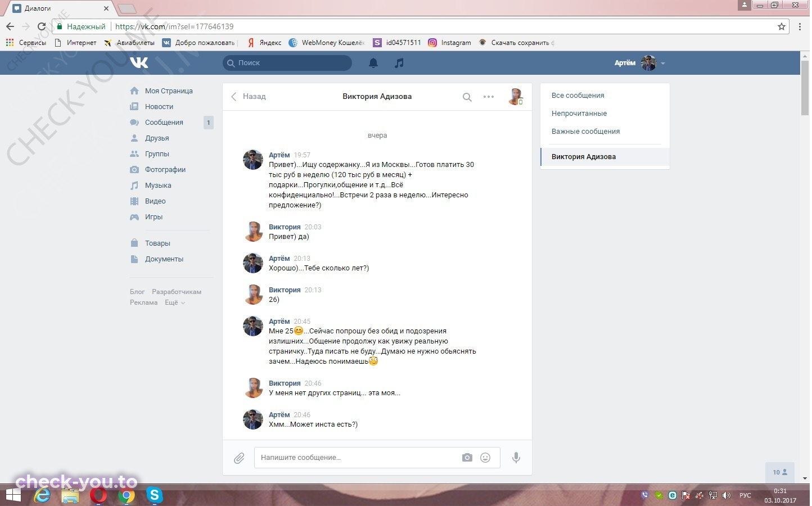Select message 'Привет) да)'
The width and height of the screenshot is (812, 506).
point(289,237)
